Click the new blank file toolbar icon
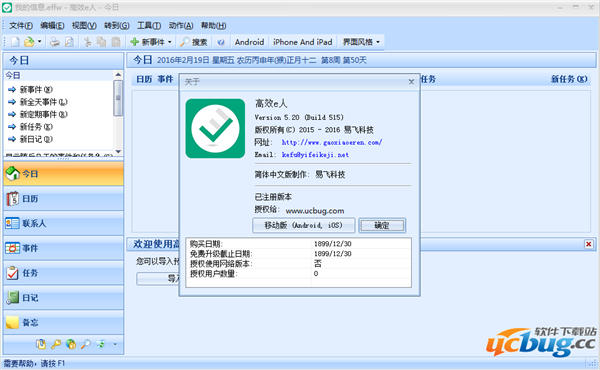Image resolution: width=600 pixels, height=370 pixels. [15, 42]
